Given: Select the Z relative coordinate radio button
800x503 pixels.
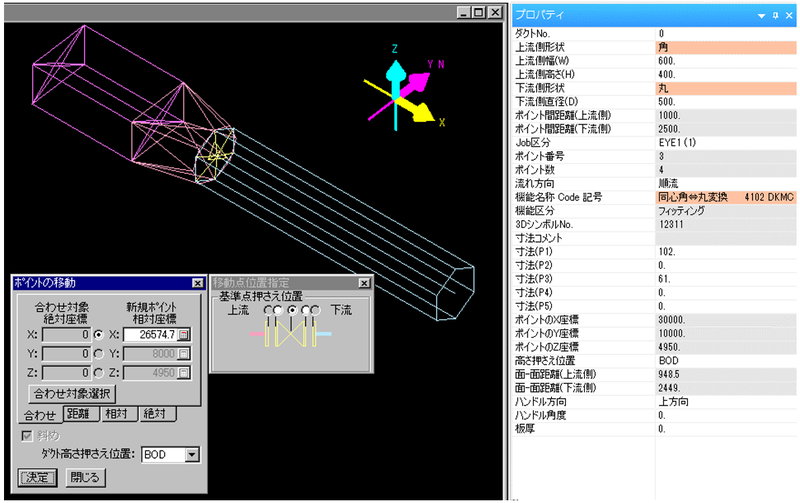Looking at the screenshot, I should click(x=98, y=373).
